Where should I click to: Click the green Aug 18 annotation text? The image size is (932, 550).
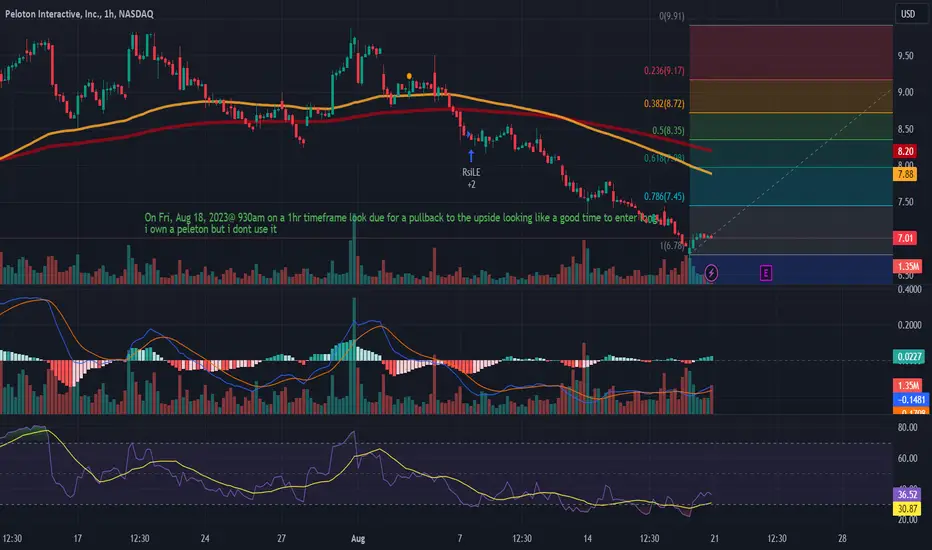coord(402,223)
